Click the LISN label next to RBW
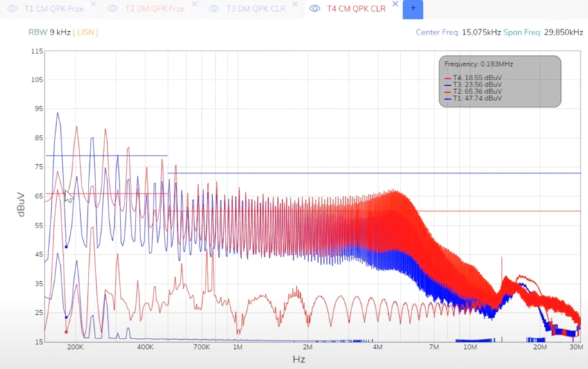Screen dimensions: 588x369 coord(86,33)
